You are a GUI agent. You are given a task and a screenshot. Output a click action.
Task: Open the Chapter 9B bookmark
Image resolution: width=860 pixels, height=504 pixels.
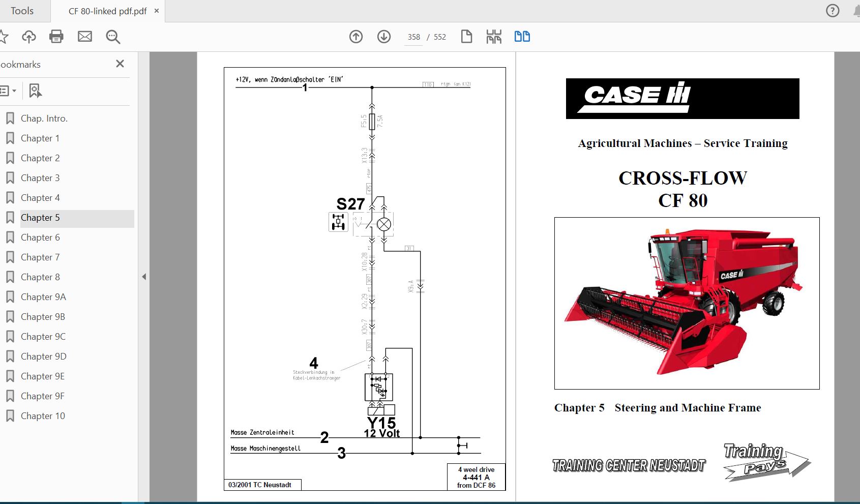click(x=43, y=317)
